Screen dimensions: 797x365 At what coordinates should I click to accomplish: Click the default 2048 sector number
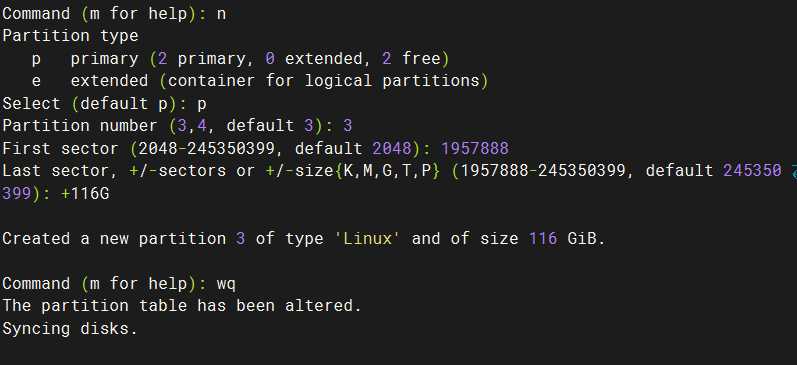[391, 148]
